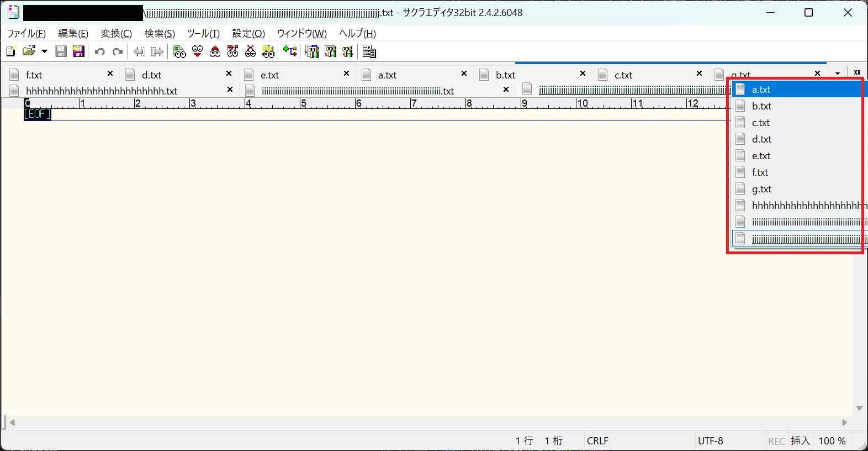Open the Outline analysis icon
This screenshot has width=868, height=451.
point(290,51)
